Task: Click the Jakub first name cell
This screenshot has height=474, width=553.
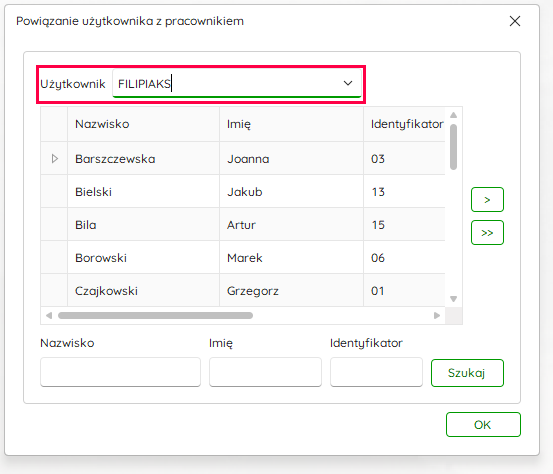Action: tap(291, 192)
